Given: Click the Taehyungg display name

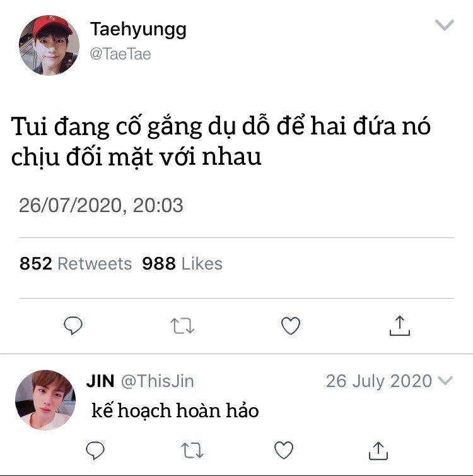Looking at the screenshot, I should point(138,30).
